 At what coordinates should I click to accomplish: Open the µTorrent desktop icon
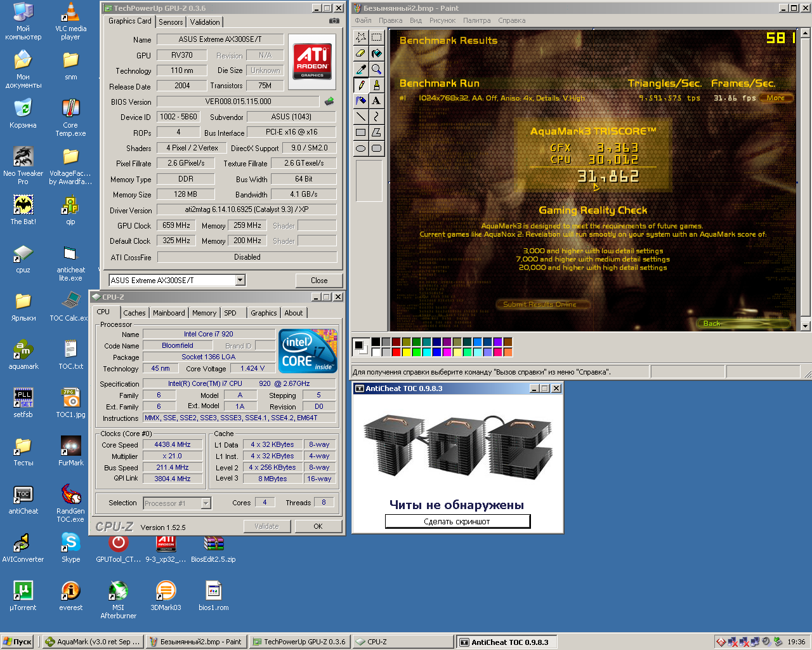[23, 596]
